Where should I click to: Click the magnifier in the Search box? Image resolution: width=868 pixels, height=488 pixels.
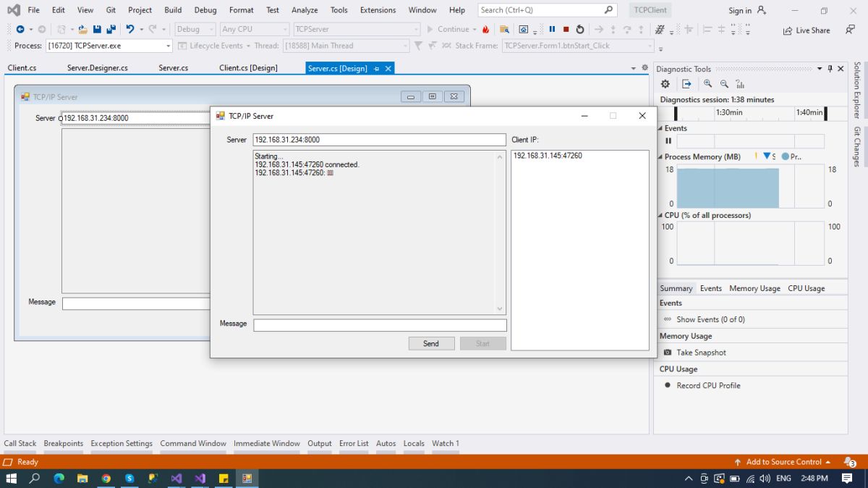pos(608,10)
